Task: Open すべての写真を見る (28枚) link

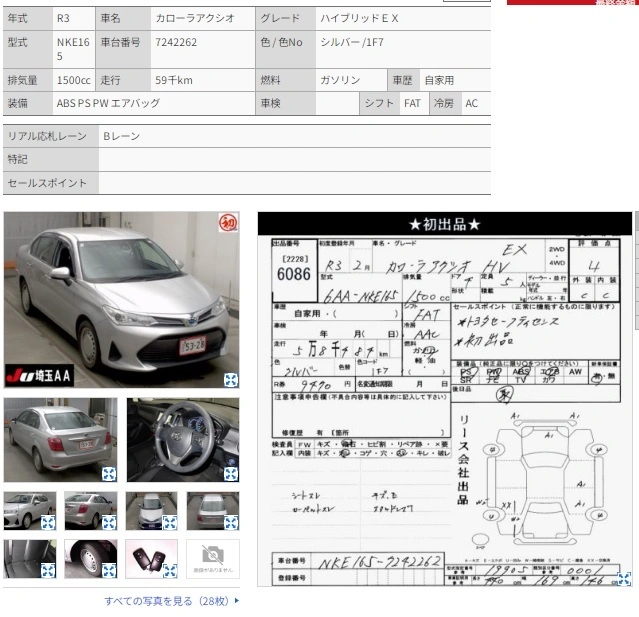Action: click(x=172, y=601)
